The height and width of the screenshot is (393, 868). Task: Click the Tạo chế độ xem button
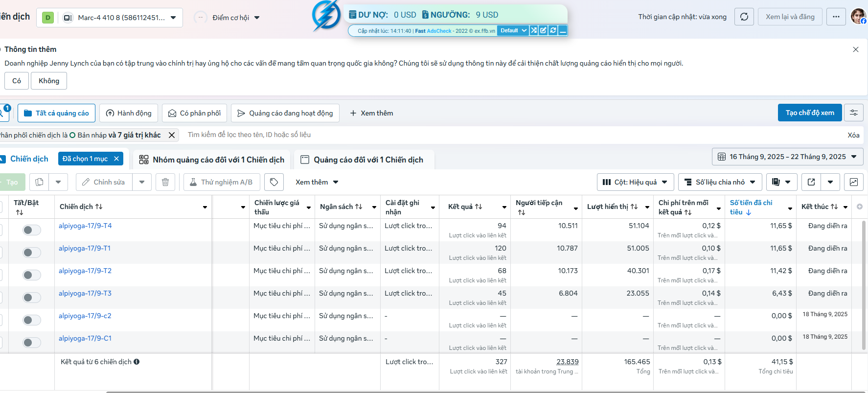point(810,113)
